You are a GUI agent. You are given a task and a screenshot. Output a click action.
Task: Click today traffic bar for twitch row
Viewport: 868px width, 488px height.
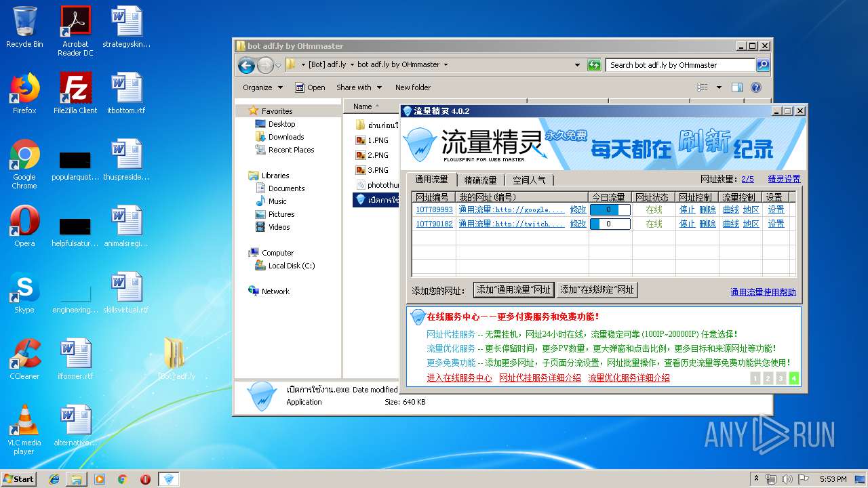[610, 224]
